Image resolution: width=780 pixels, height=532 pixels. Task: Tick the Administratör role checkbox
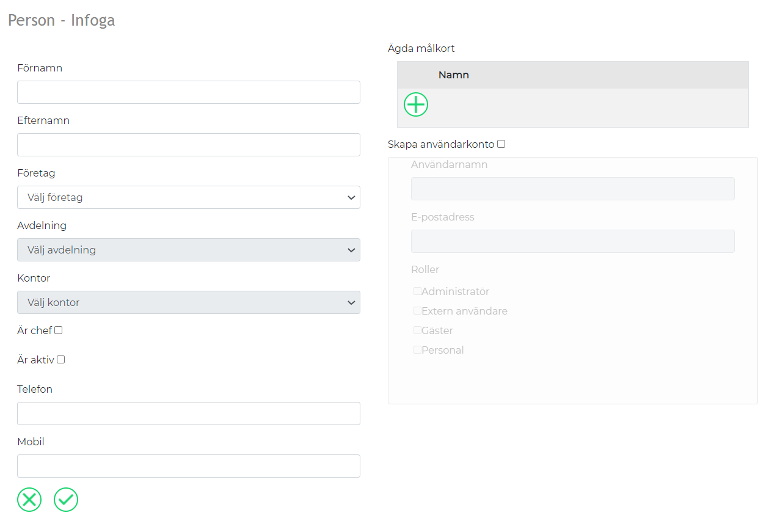click(417, 291)
